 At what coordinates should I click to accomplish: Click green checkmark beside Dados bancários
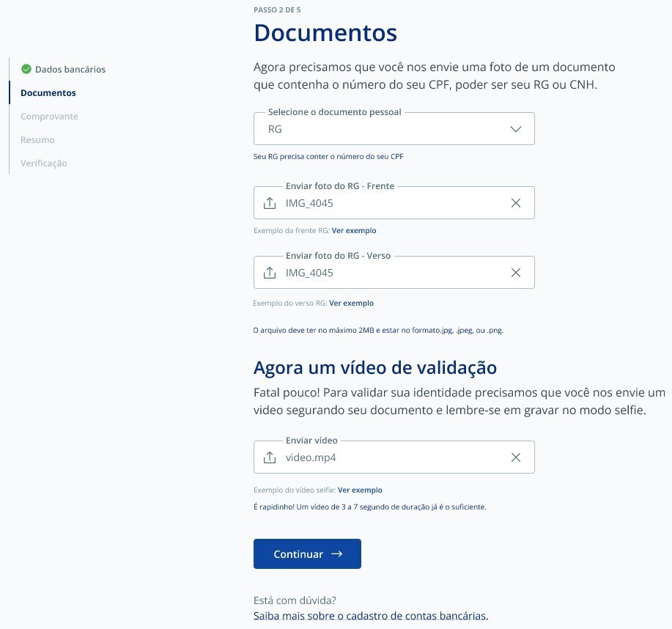point(26,70)
